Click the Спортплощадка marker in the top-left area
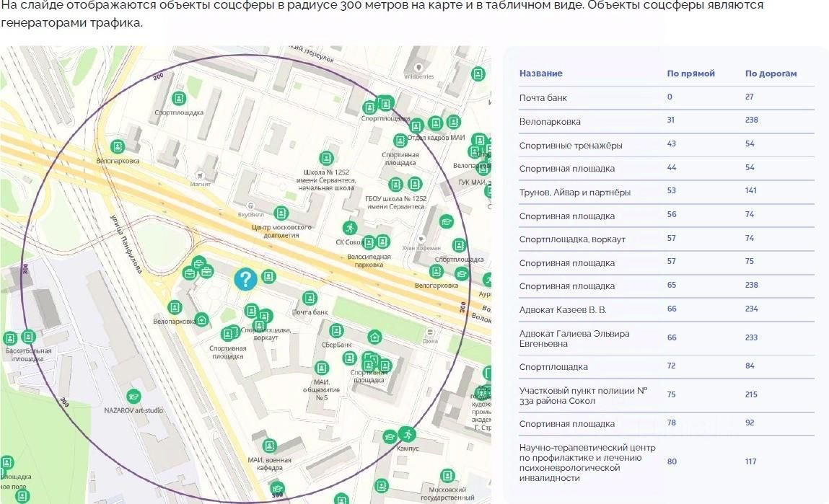Image resolution: width=829 pixels, height=504 pixels. (x=179, y=98)
